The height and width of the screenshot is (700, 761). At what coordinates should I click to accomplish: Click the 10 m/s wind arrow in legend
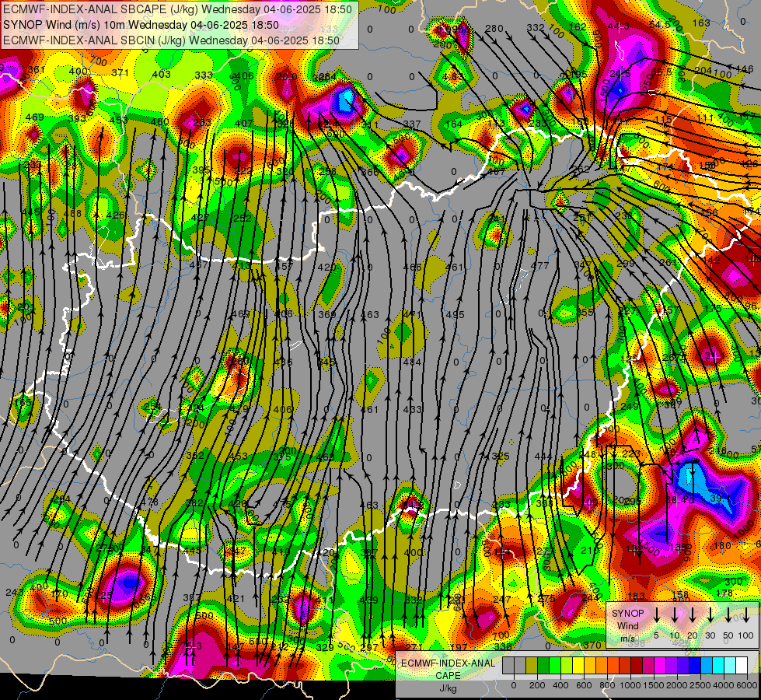(674, 614)
